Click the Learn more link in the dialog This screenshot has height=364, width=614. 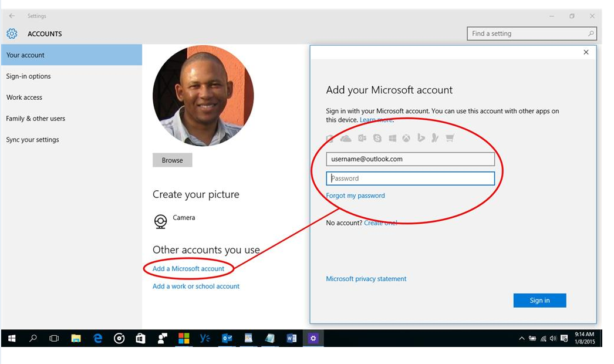[376, 120]
